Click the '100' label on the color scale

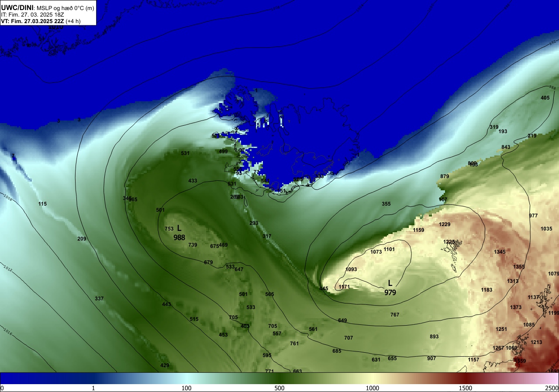186,388
